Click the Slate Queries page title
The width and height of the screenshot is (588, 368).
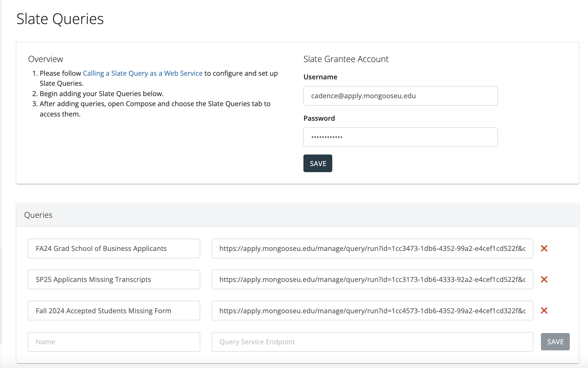[60, 19]
